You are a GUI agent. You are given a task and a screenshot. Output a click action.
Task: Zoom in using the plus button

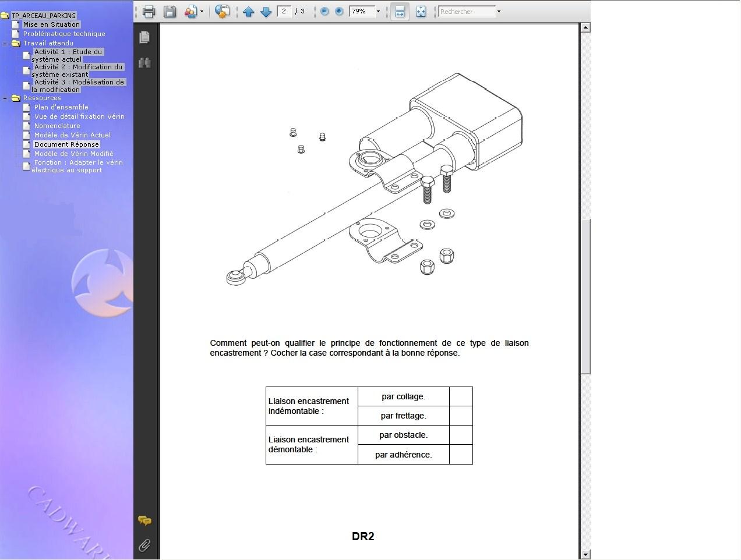pos(339,11)
